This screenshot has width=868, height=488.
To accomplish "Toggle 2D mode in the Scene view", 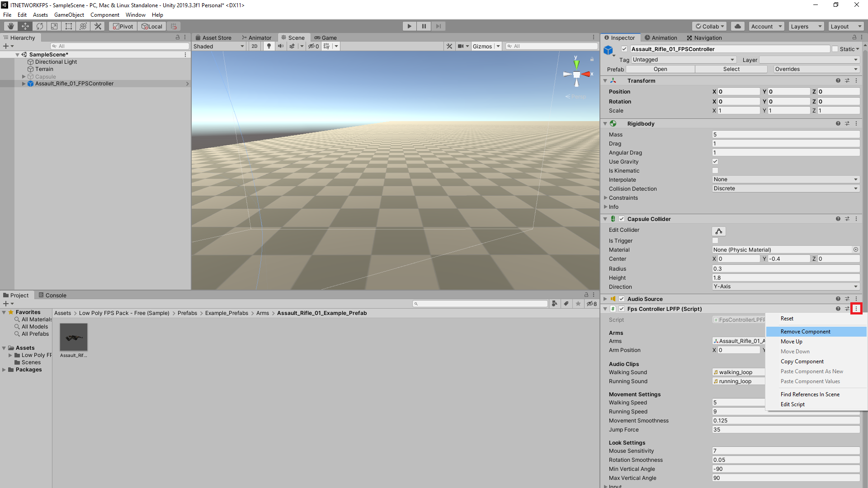I will (x=254, y=46).
